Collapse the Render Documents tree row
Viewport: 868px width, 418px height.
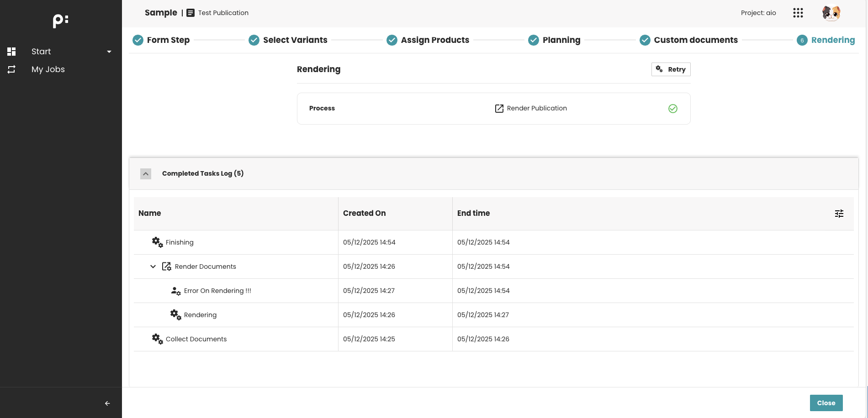(x=153, y=266)
